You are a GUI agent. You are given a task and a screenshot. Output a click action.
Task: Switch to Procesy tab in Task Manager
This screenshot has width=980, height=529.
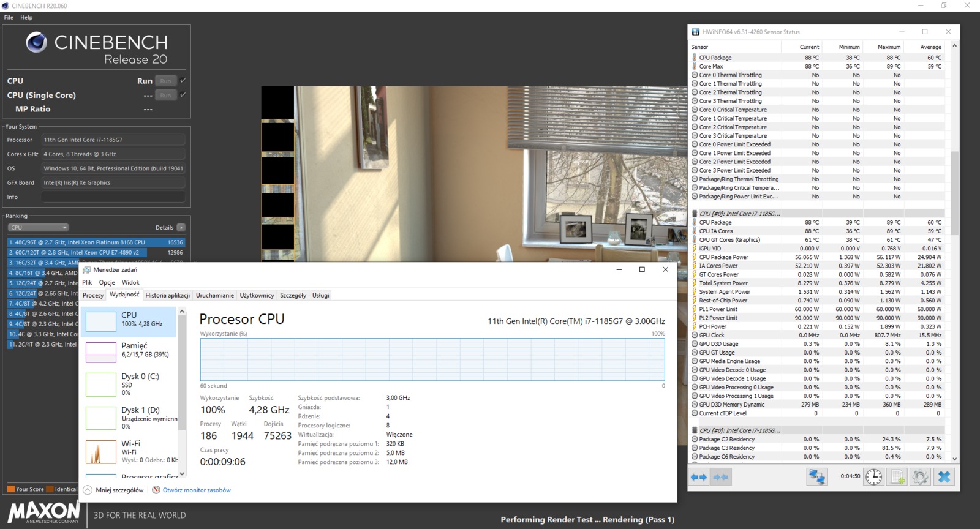coord(93,295)
